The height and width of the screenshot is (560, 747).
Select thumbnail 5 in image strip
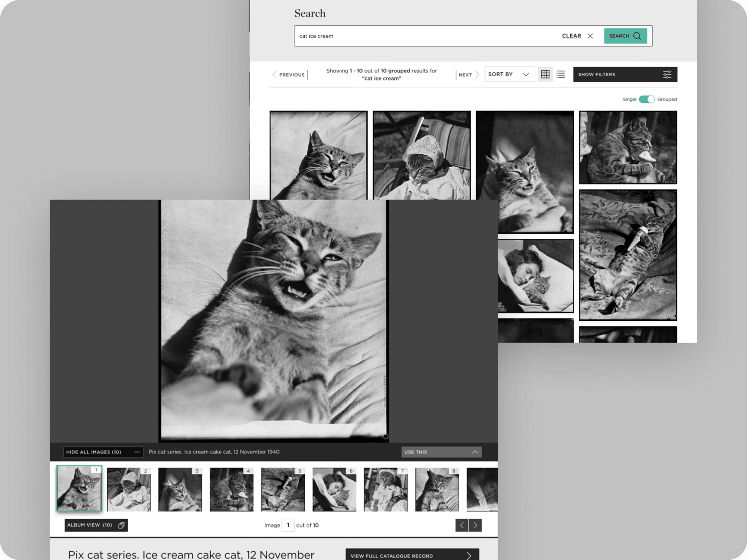click(283, 489)
